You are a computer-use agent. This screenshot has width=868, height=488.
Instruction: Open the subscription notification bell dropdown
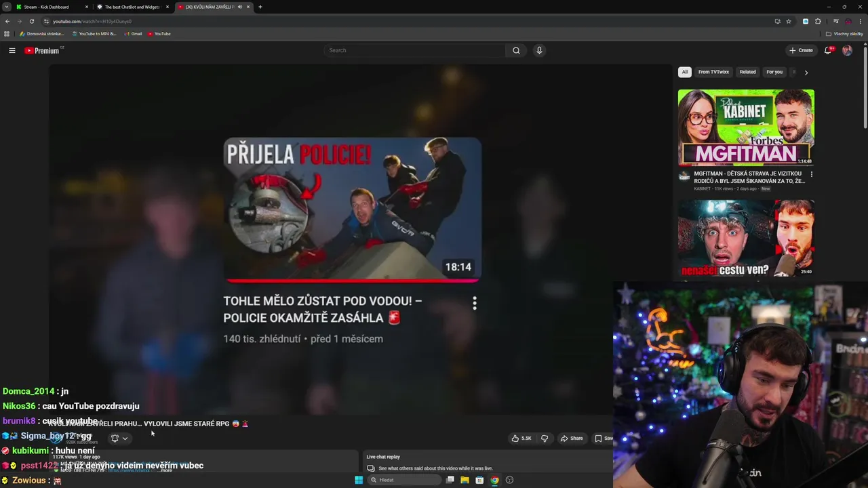pyautogui.click(x=119, y=439)
